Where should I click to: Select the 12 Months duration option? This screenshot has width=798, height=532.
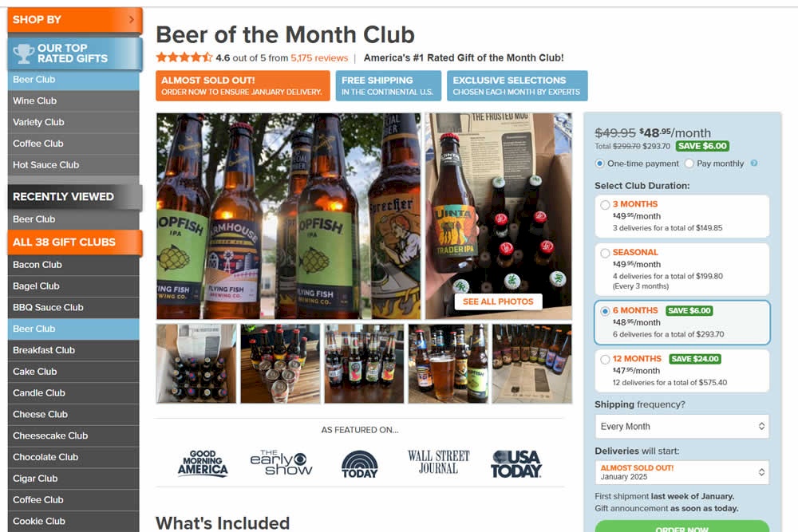click(682, 370)
